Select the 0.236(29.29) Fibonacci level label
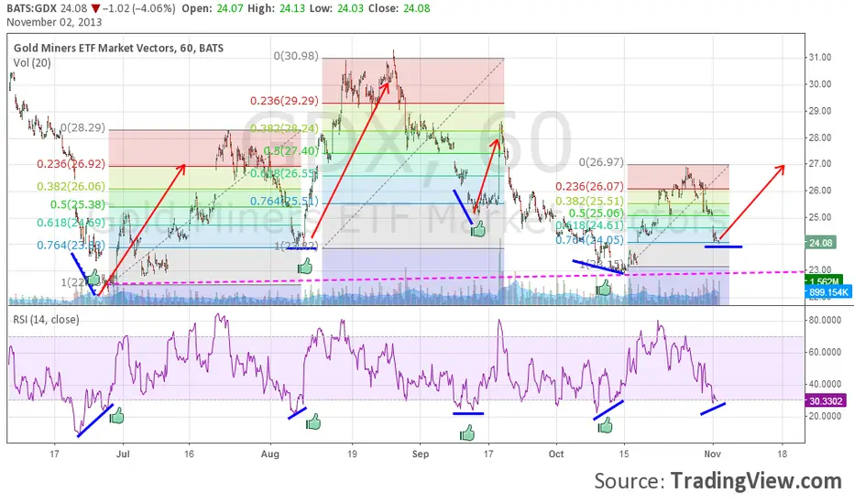 point(284,101)
